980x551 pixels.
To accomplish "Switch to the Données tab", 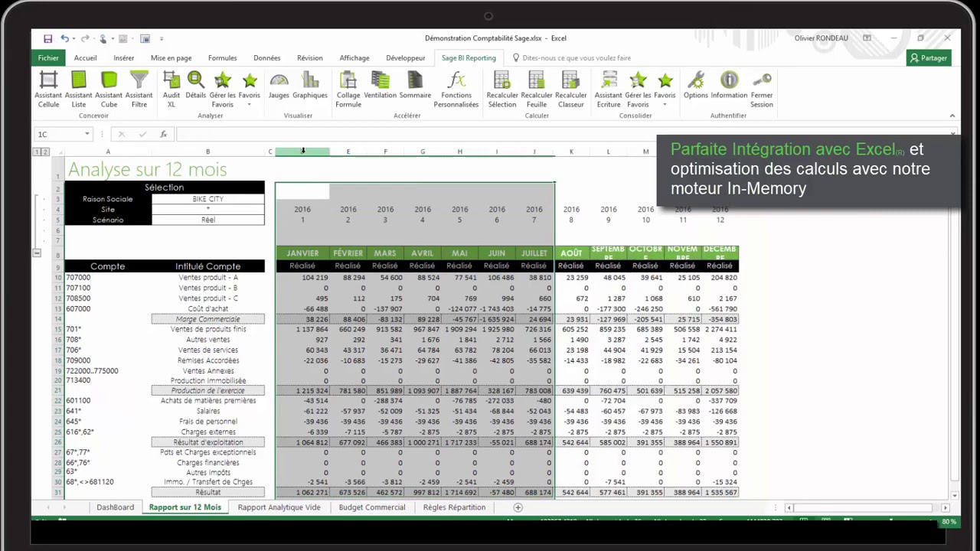I will [267, 58].
